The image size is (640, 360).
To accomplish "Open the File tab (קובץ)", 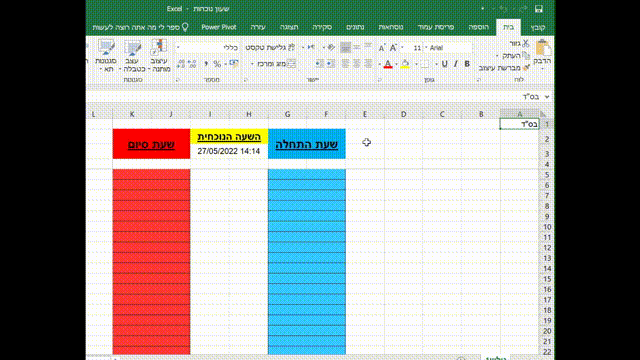I will 538,27.
